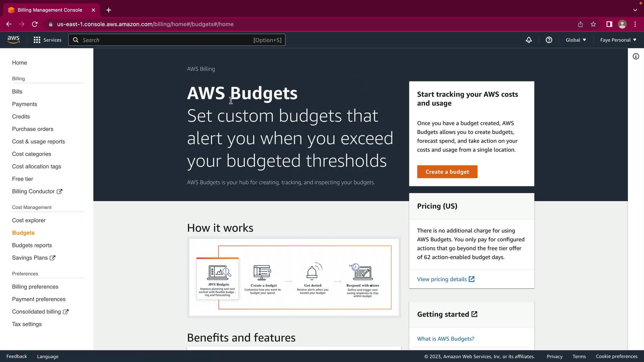Open the What is AWS Budgets link

click(445, 339)
